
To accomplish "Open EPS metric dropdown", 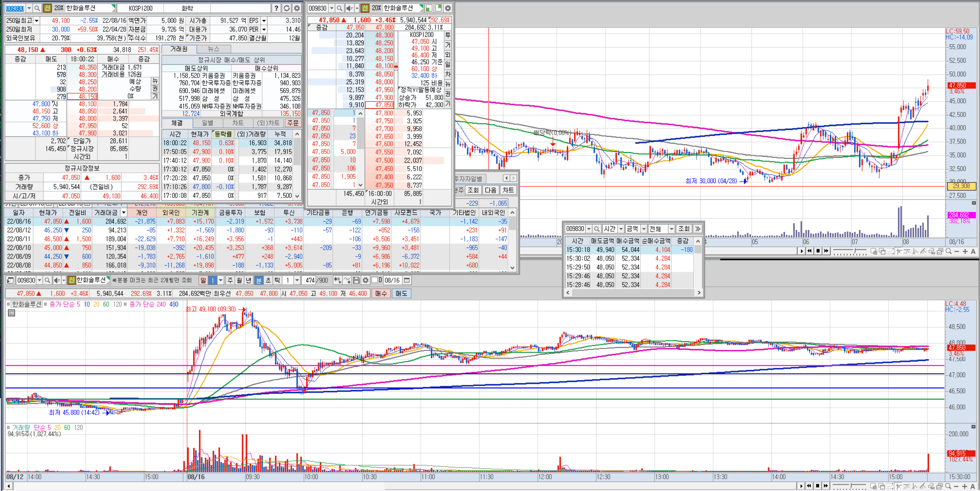I will click(x=264, y=20).
